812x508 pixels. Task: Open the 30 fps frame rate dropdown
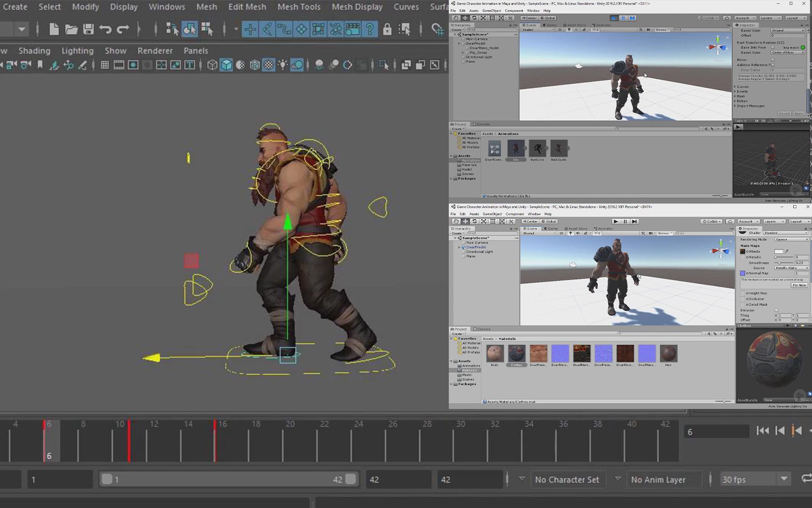tap(784, 479)
